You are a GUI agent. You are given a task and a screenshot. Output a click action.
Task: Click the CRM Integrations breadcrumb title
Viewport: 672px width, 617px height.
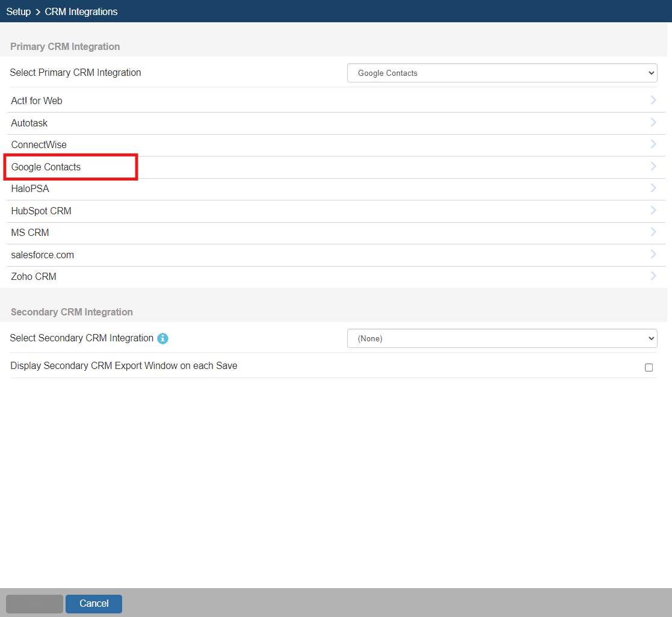81,11
